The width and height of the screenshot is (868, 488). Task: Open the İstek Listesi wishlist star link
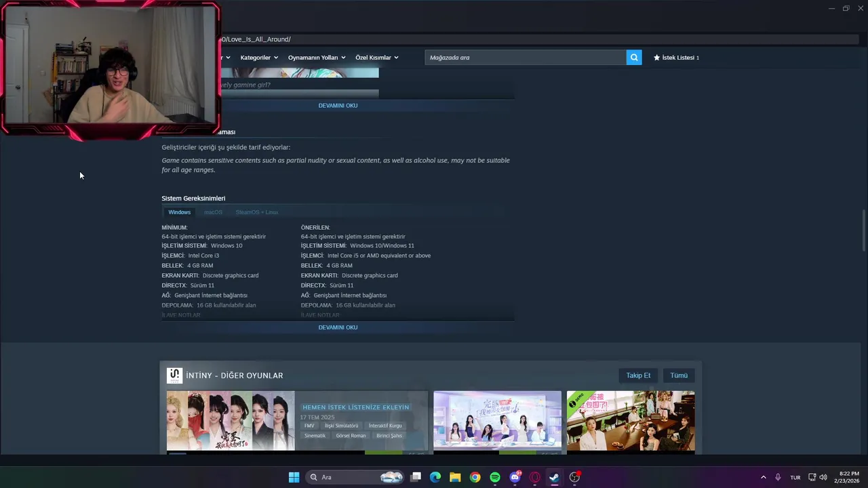coord(676,58)
